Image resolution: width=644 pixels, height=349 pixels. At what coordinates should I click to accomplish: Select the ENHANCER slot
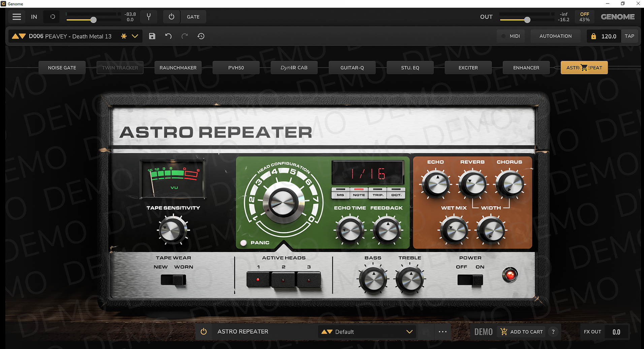(x=526, y=68)
